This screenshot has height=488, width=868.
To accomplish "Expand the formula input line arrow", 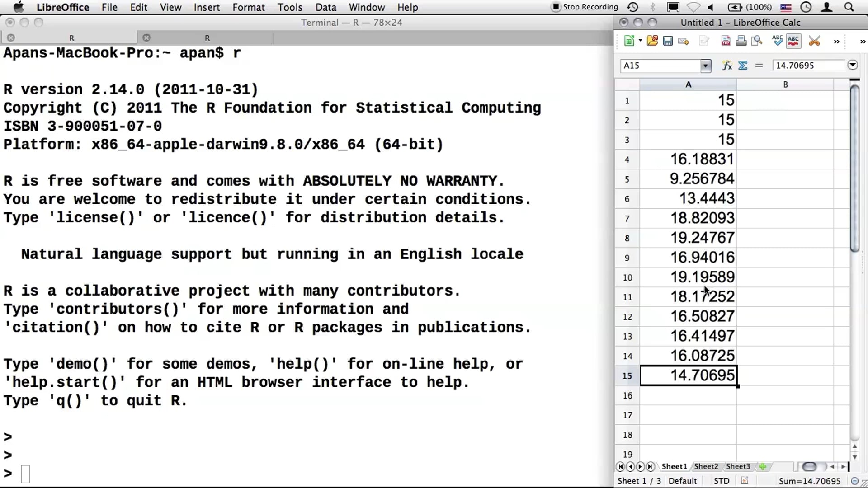I will [852, 65].
